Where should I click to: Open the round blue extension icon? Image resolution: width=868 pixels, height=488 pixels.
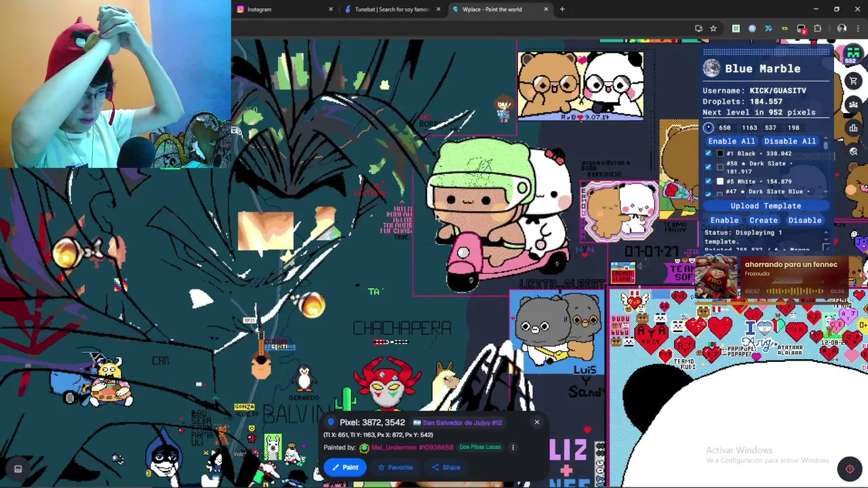pos(752,28)
